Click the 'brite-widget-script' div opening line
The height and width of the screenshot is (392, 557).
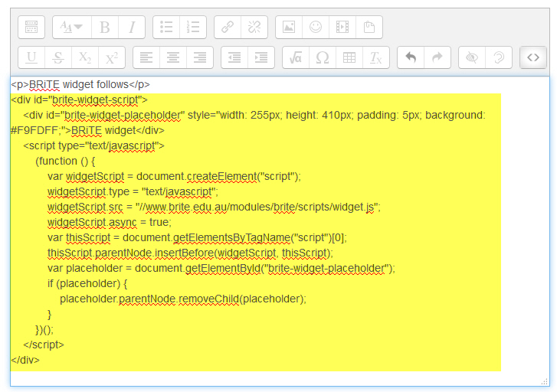[79, 100]
